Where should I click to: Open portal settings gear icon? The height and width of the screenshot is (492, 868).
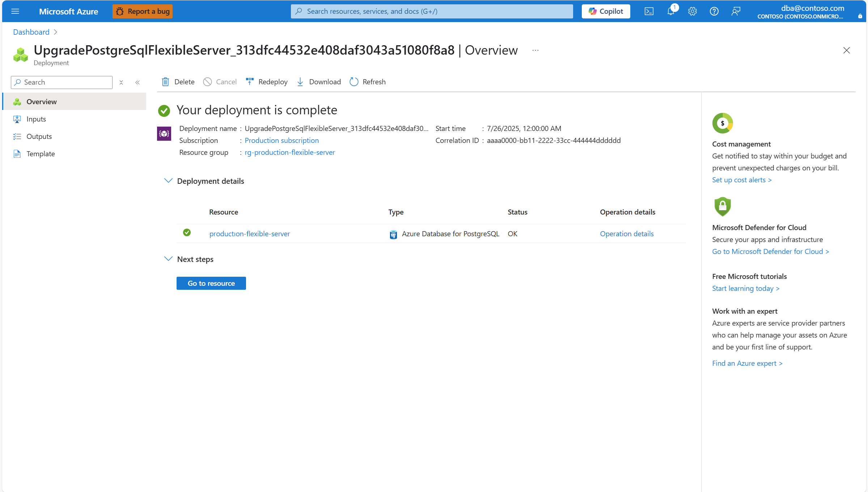point(692,11)
